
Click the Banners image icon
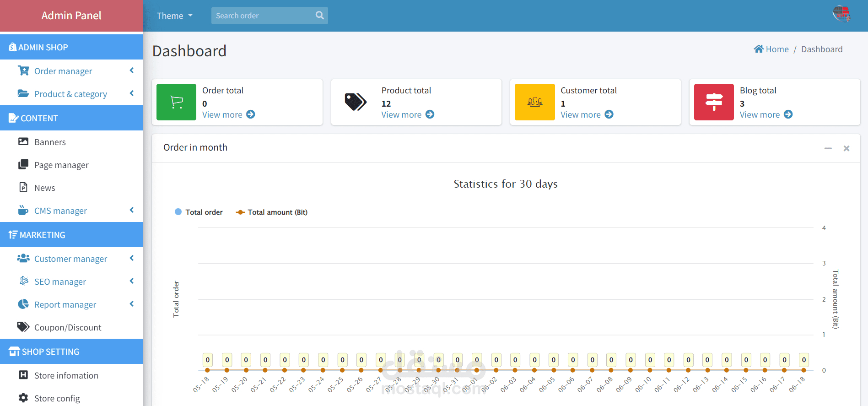(x=23, y=141)
